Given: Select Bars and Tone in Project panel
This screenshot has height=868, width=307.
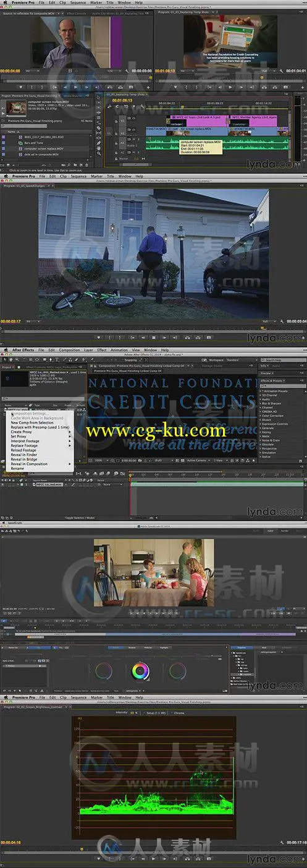Looking at the screenshot, I should (34, 144).
